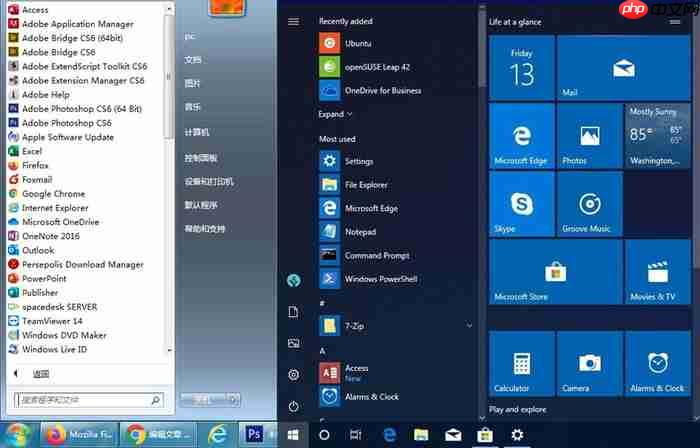Screen dimensions: 700x448
Task: Click the back arrow below program list
Action: (16, 374)
